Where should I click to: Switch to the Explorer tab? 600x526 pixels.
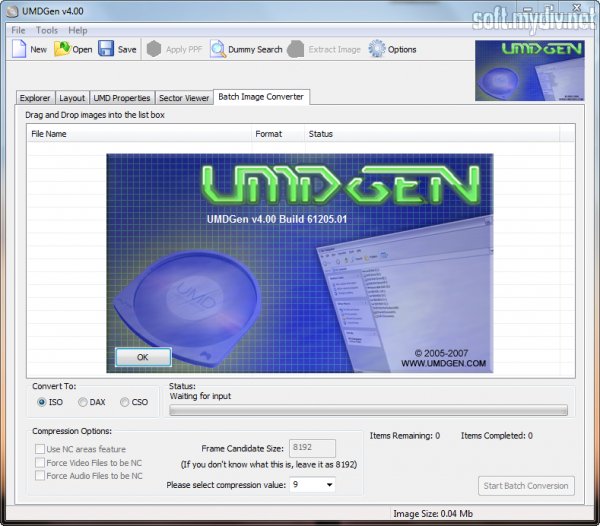coord(35,98)
